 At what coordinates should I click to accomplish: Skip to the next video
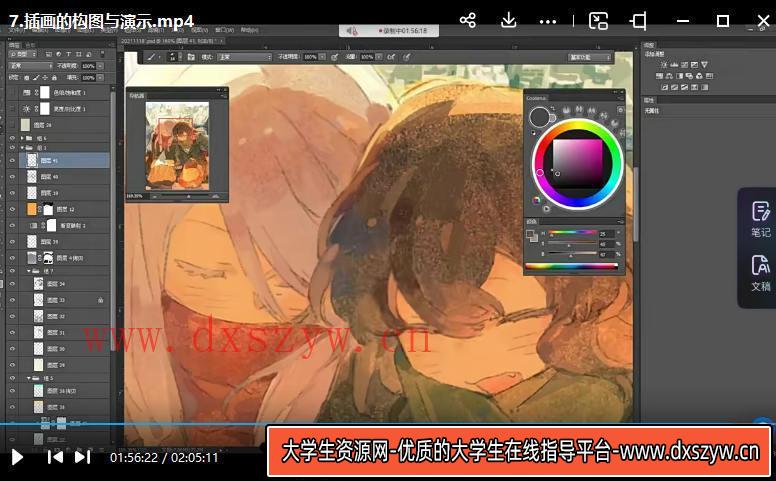coord(82,457)
